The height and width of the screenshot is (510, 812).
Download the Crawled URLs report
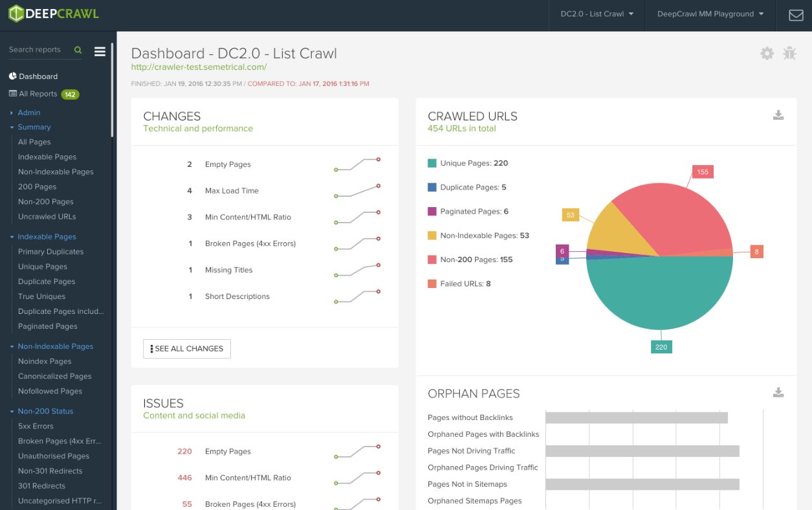pyautogui.click(x=778, y=115)
